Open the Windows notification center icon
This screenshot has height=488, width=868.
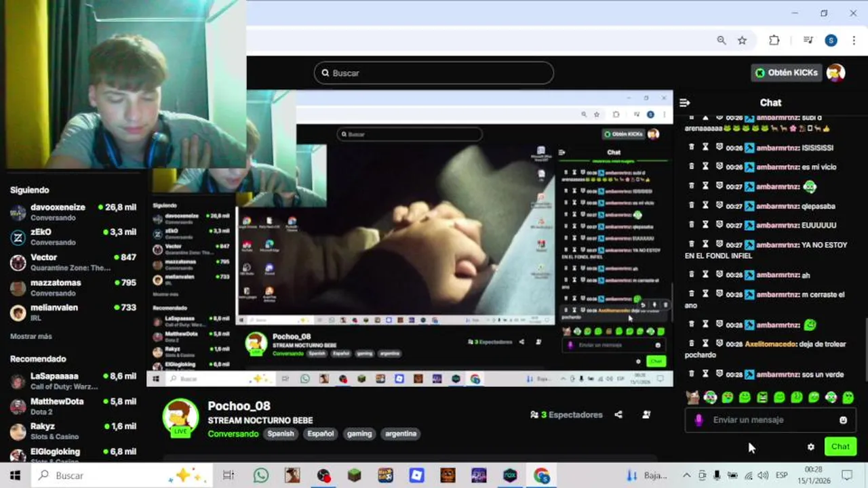847,475
